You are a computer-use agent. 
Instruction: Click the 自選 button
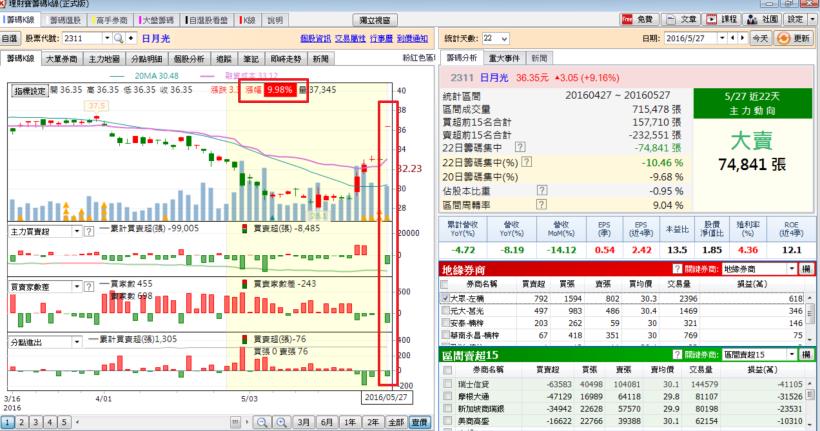click(9, 39)
